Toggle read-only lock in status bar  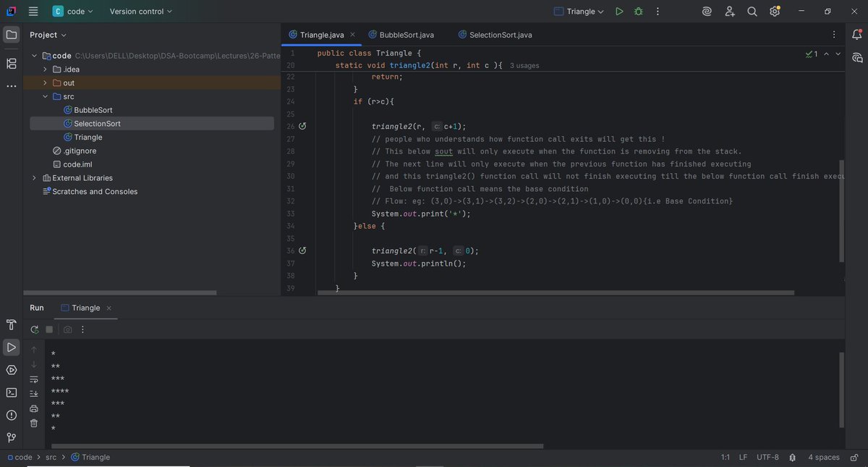[854, 458]
